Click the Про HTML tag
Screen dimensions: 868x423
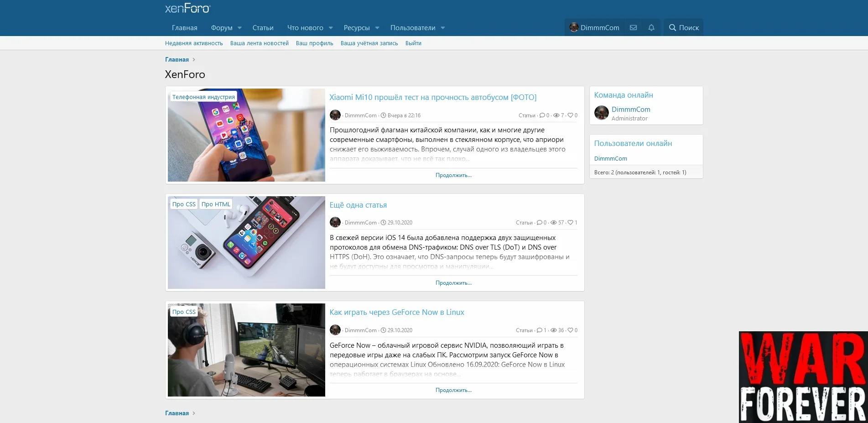click(x=216, y=204)
